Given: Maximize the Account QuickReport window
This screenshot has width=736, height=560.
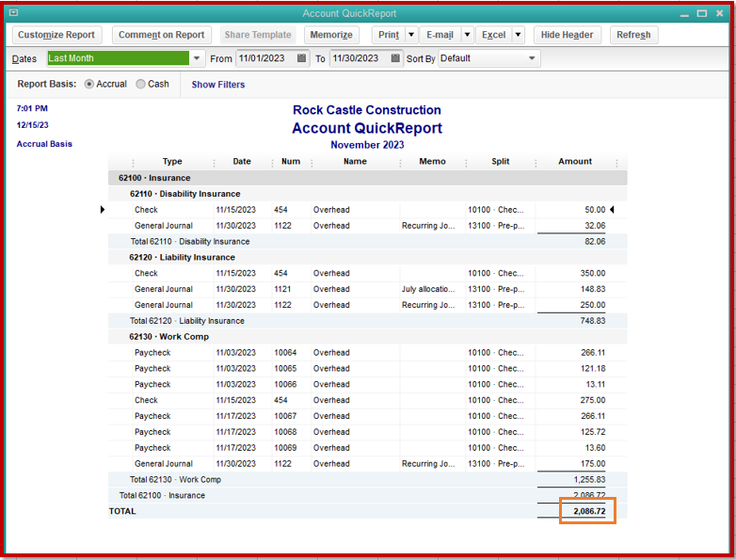Looking at the screenshot, I should [702, 13].
